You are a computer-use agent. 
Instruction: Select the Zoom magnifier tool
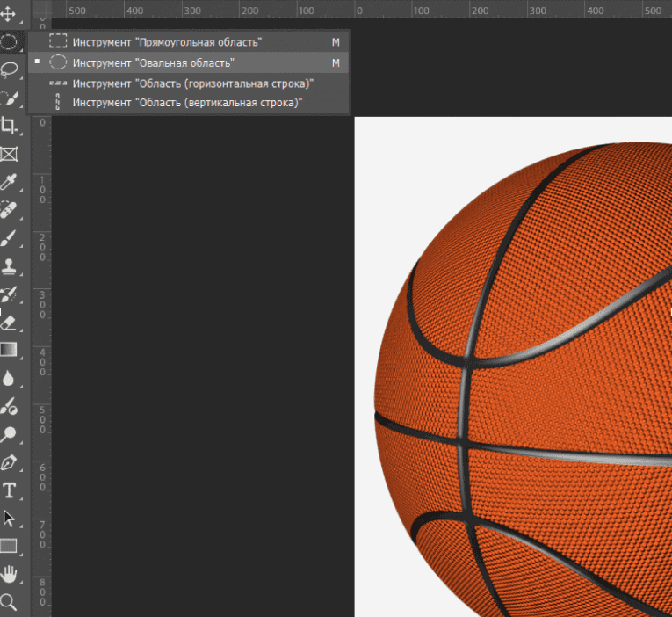pyautogui.click(x=9, y=602)
